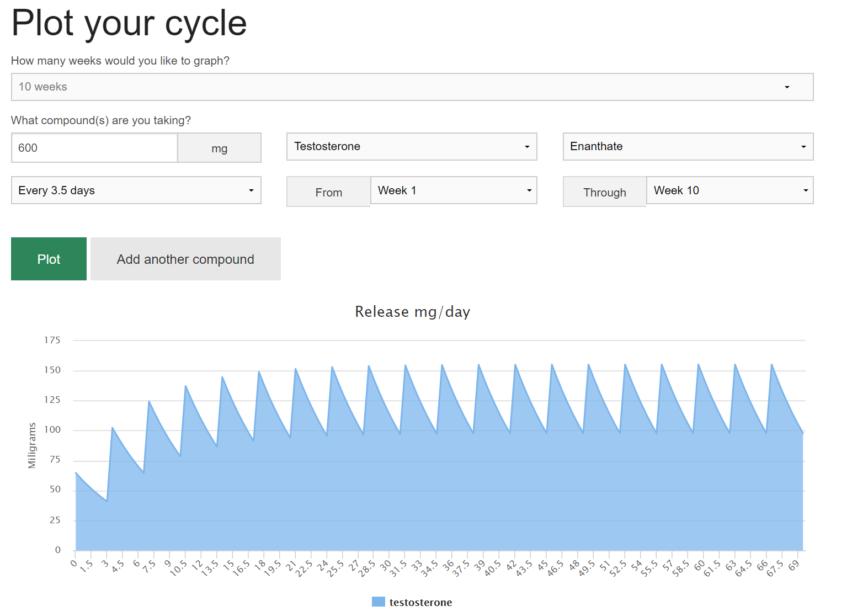This screenshot has height=611, width=868.
Task: Click the mg unit label
Action: (219, 148)
